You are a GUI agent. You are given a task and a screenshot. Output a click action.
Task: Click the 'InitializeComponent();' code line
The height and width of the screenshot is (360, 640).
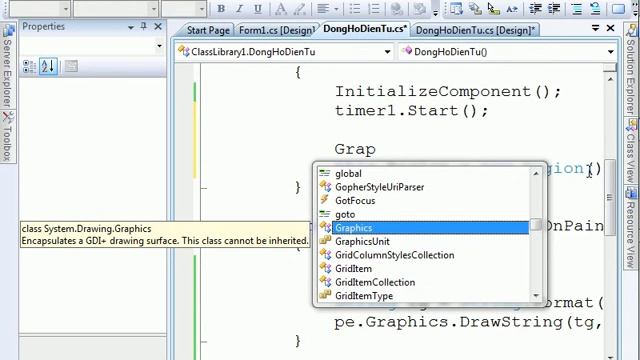pyautogui.click(x=448, y=91)
